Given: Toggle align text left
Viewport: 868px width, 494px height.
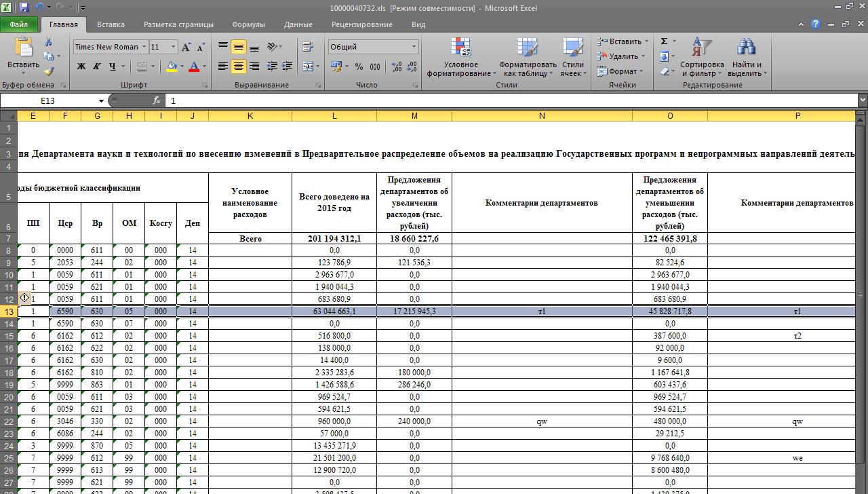Looking at the screenshot, I should tap(223, 66).
